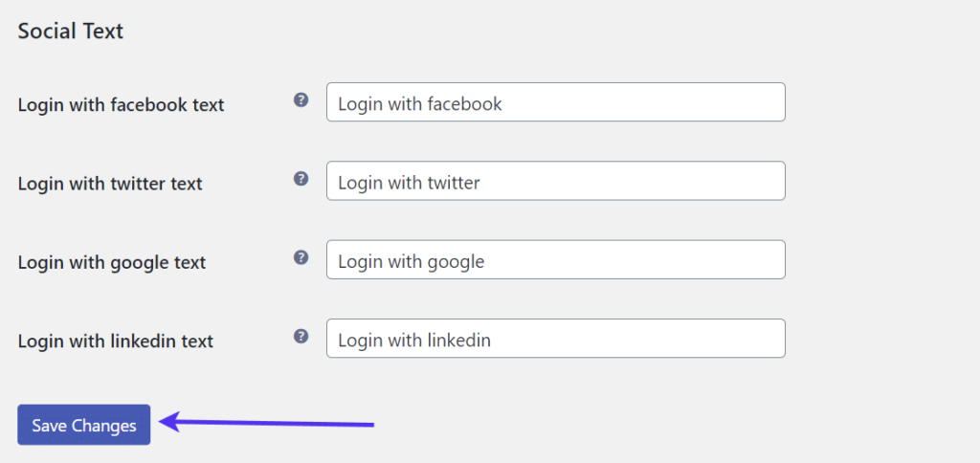Click the Social Text section heading
The height and width of the screenshot is (463, 980).
pos(71,31)
